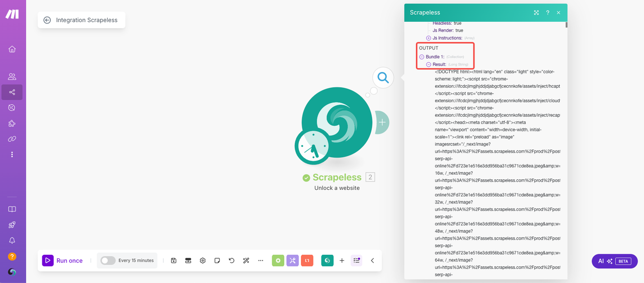Click the purple Flow control button
This screenshot has width=644, height=283.
coord(293,260)
